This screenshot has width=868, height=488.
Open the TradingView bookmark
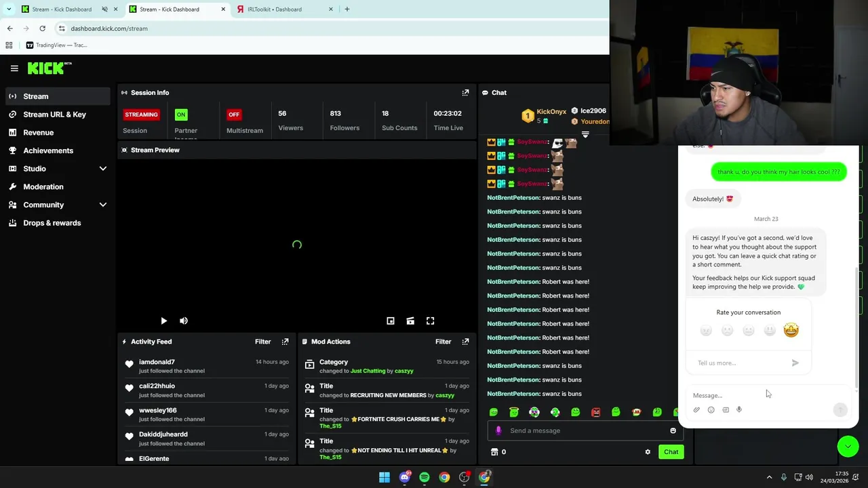tap(56, 45)
